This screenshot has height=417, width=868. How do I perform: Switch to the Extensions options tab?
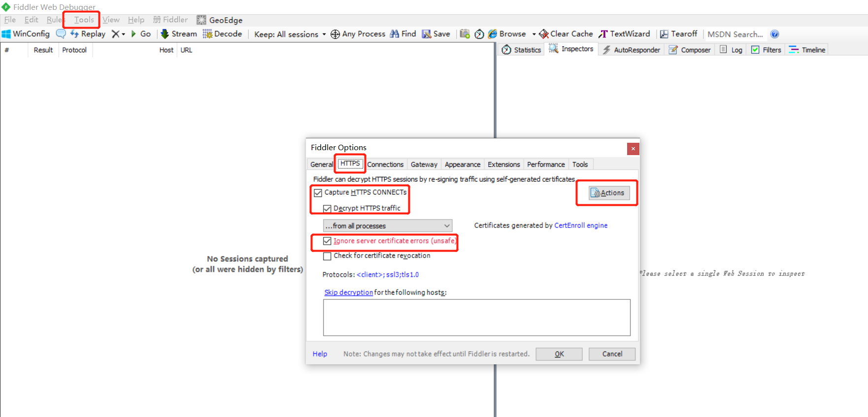(503, 164)
